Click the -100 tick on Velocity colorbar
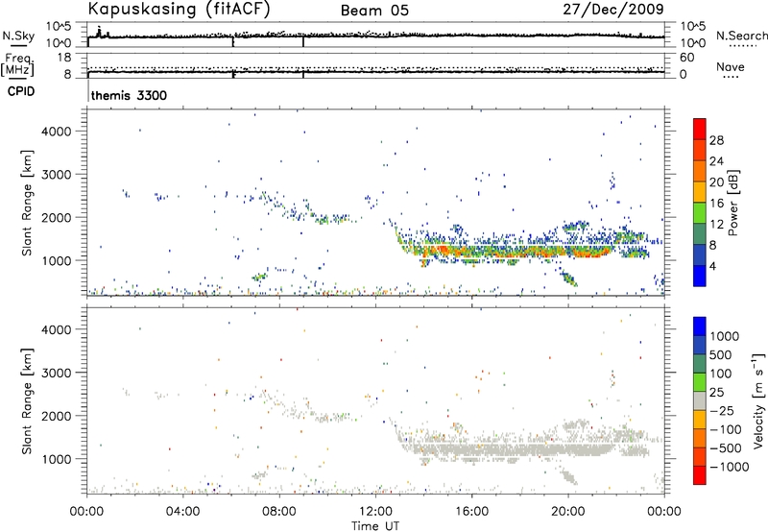768x532 pixels. tap(726, 429)
